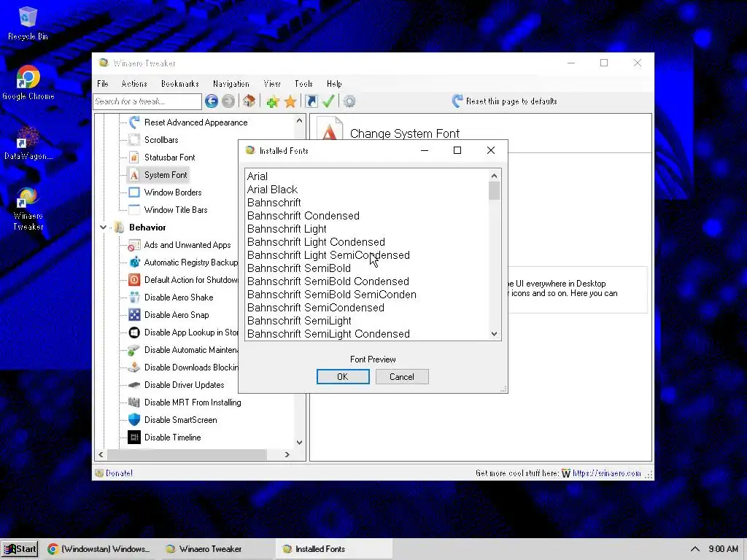Open Recycle Bin desktop icon
The height and width of the screenshot is (560, 747).
pos(28,23)
